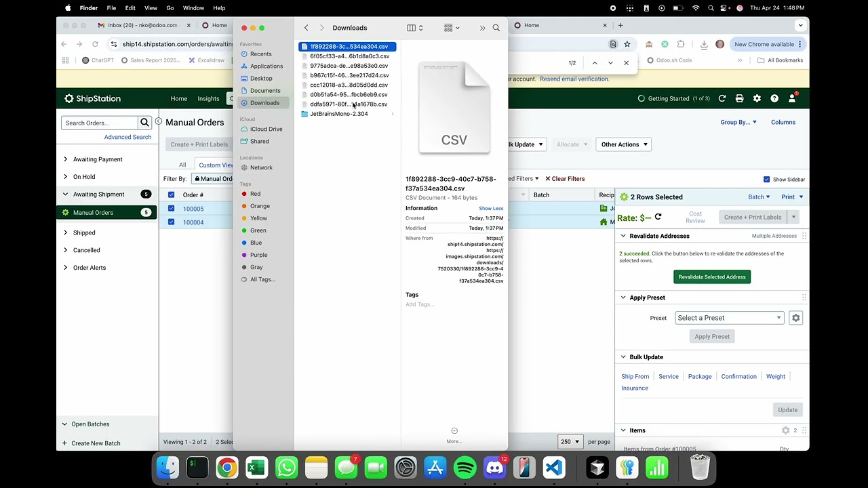Screen dimensions: 868x488
Task: Click the Finder search magnifier icon
Action: 496,28
